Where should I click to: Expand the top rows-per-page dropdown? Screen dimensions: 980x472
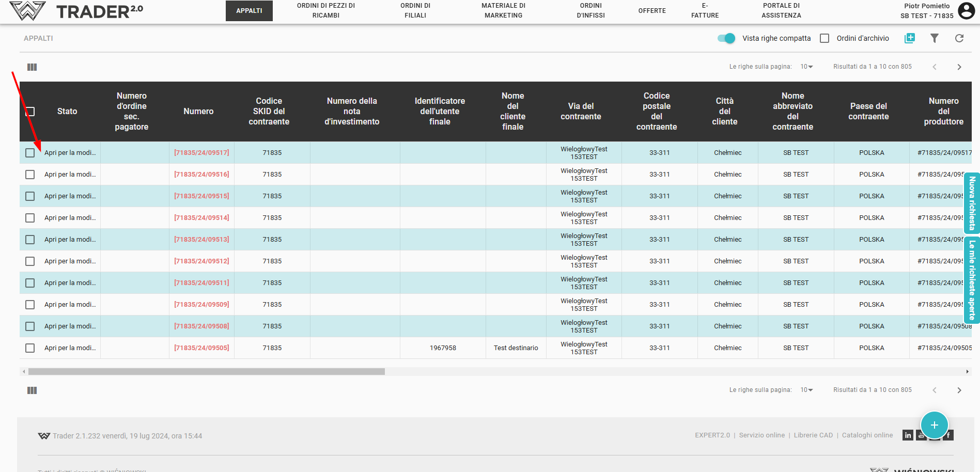pos(806,67)
